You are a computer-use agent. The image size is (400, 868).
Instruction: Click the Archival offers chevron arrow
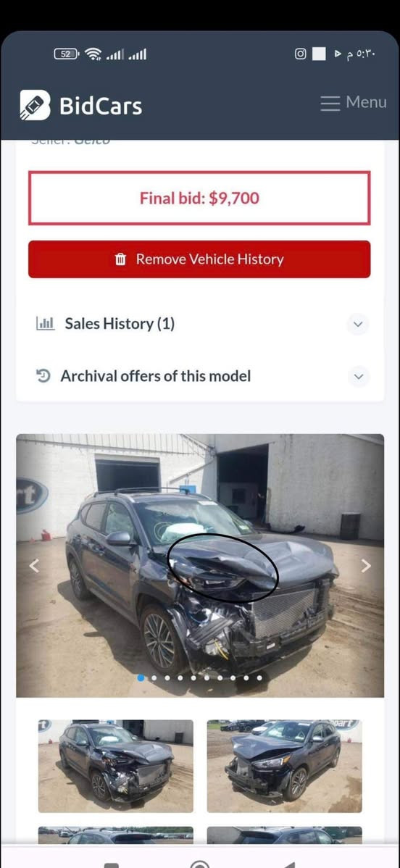click(x=359, y=377)
